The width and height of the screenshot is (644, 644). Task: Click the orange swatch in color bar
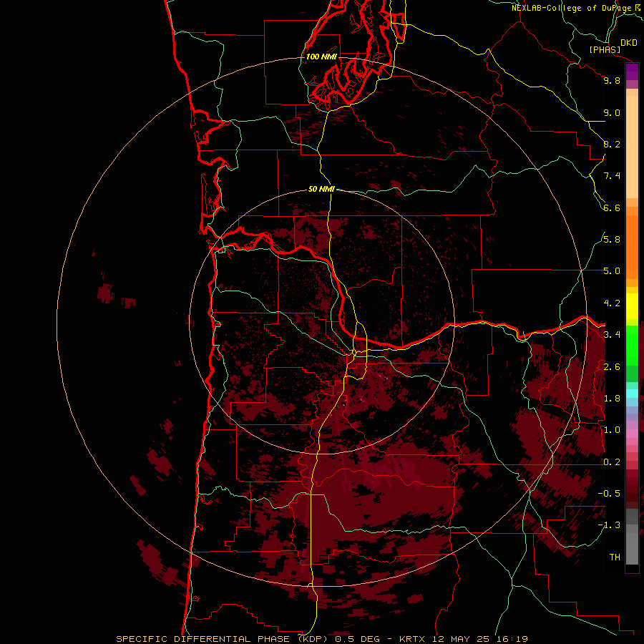coord(632,247)
